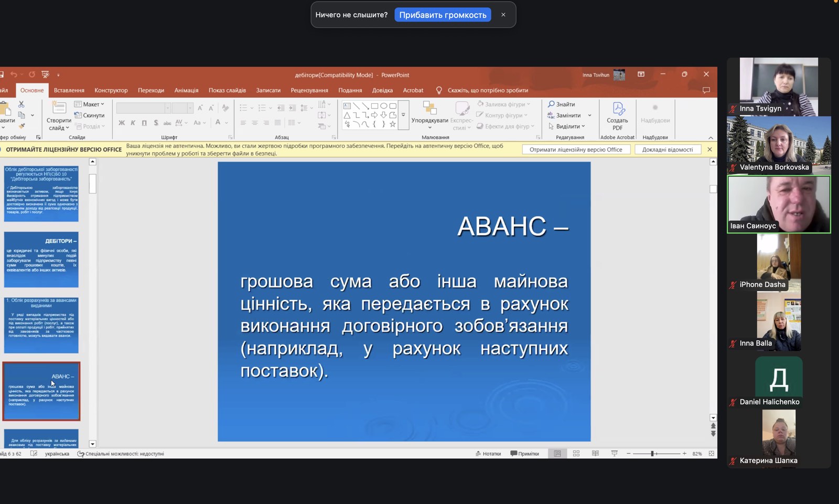The image size is (839, 504).
Task: Click the Cut scissors icon
Action: coord(21,104)
